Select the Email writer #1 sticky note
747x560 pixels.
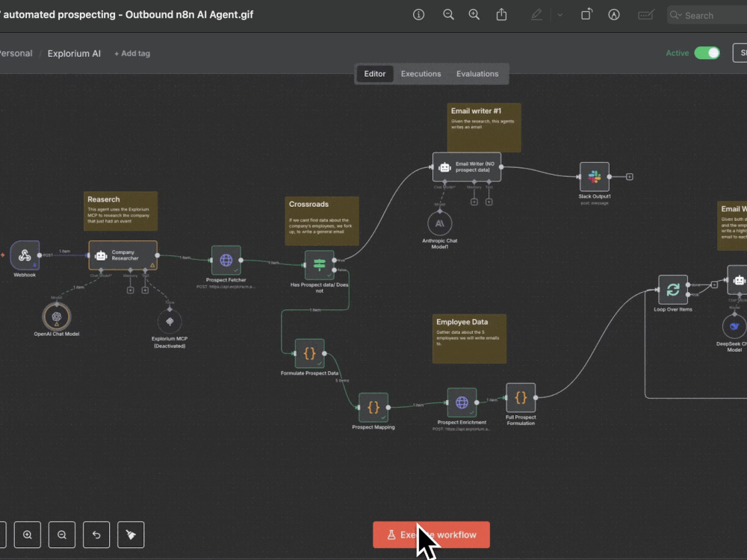click(484, 128)
